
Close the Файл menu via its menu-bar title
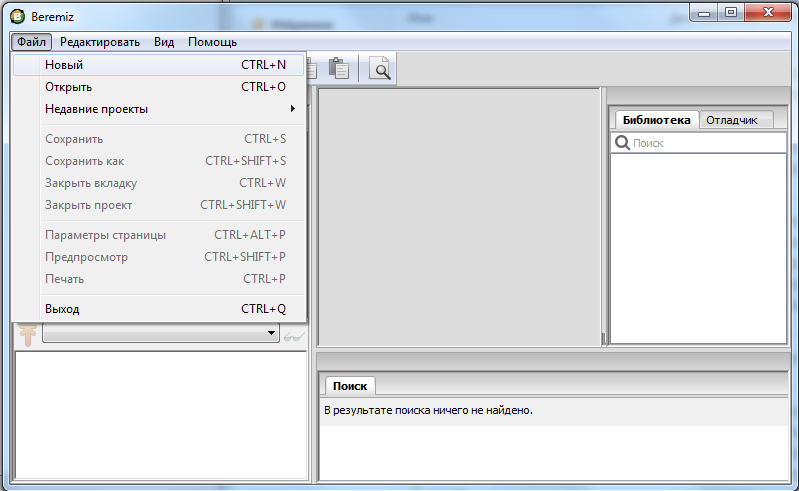coord(32,42)
